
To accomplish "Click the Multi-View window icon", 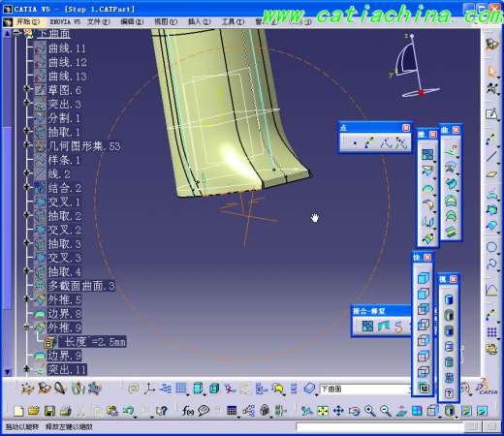I will pyautogui.click(x=417, y=411).
